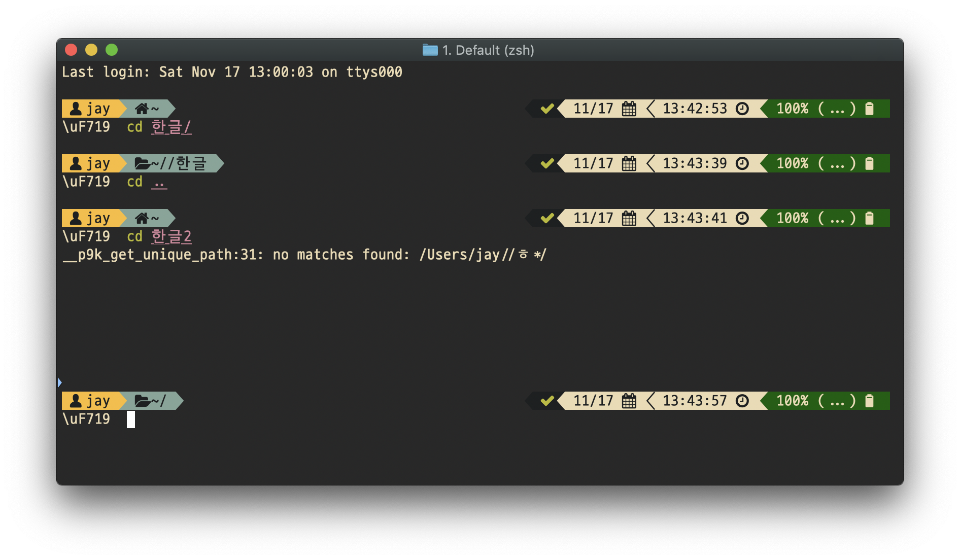Open the underlined '한글/' path link
Image resolution: width=960 pixels, height=560 pixels.
171,127
